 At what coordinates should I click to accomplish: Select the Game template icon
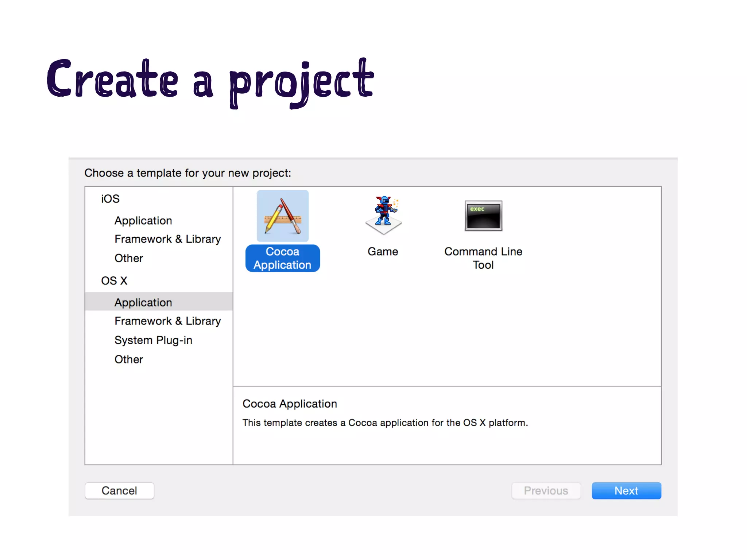(x=383, y=215)
